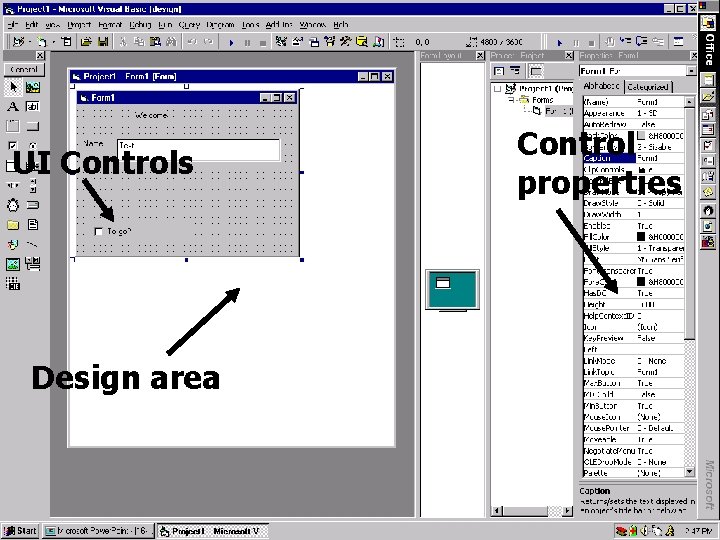
Task: Select the CommandButton control tool
Action: point(33,126)
